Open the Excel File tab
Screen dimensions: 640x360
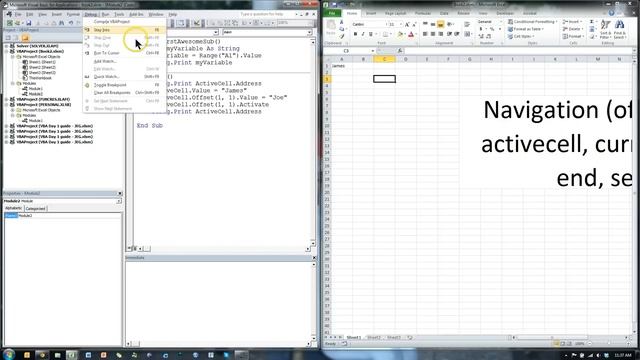pos(332,13)
